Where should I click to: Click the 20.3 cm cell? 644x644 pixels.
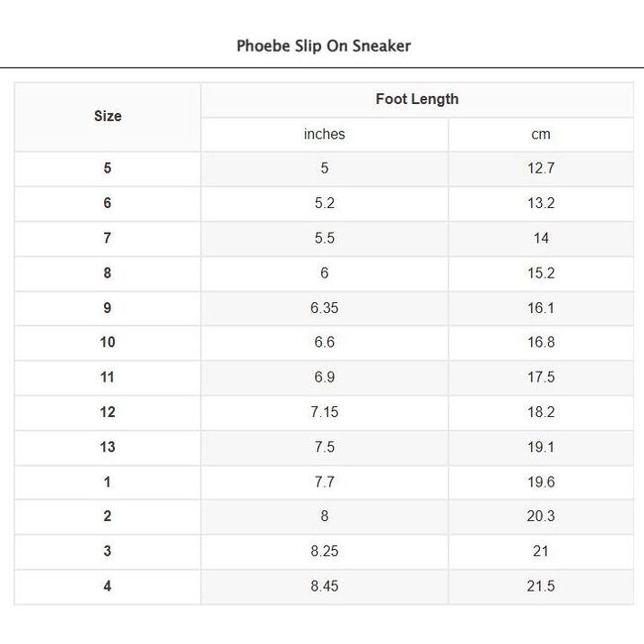[x=540, y=516]
